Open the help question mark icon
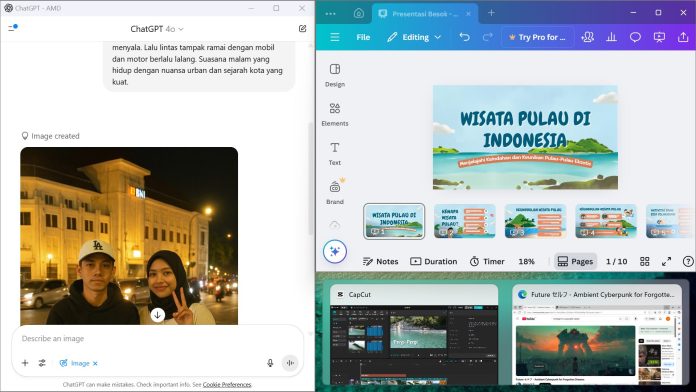Viewport: 696px width, 392px height. point(688,261)
